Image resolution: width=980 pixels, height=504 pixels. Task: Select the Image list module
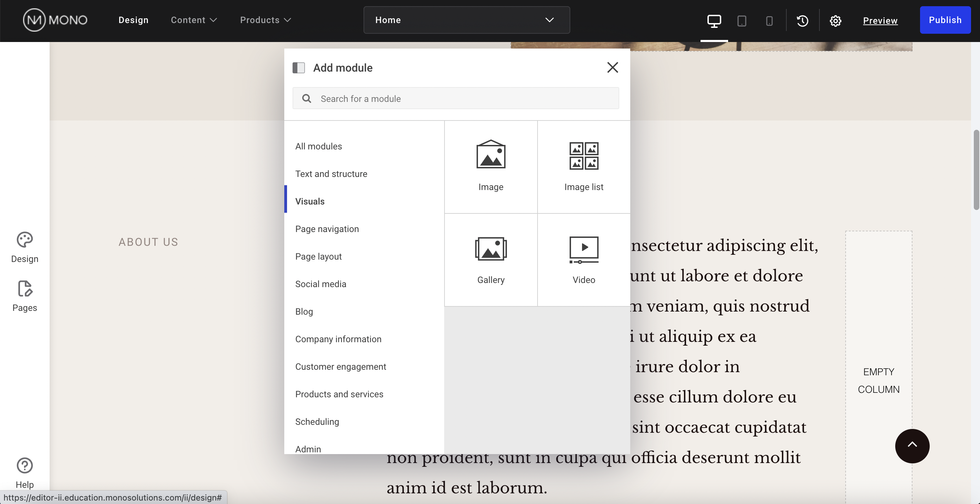(x=584, y=166)
